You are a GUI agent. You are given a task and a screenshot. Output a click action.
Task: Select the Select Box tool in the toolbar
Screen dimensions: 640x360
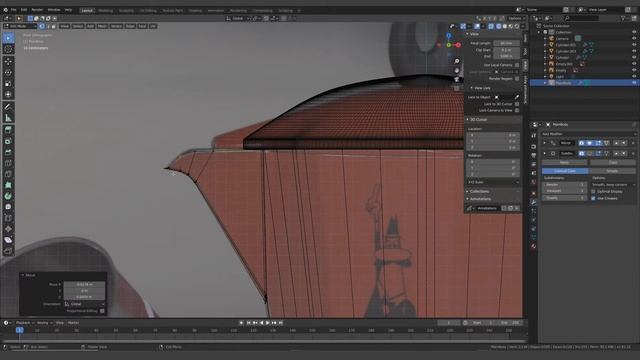(x=8, y=38)
